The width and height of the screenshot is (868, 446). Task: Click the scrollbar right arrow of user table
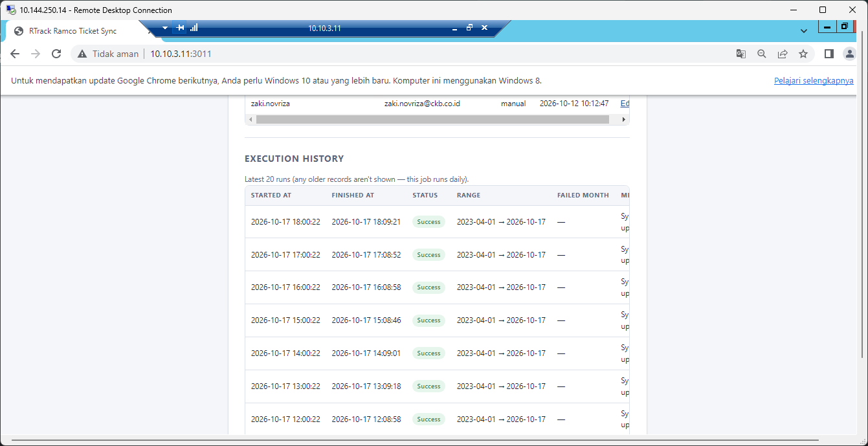coord(624,120)
